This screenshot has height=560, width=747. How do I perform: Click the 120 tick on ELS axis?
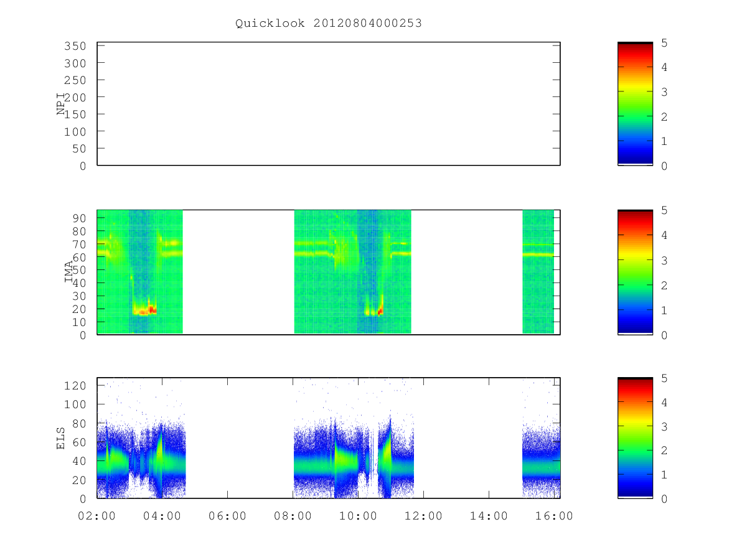click(x=75, y=385)
